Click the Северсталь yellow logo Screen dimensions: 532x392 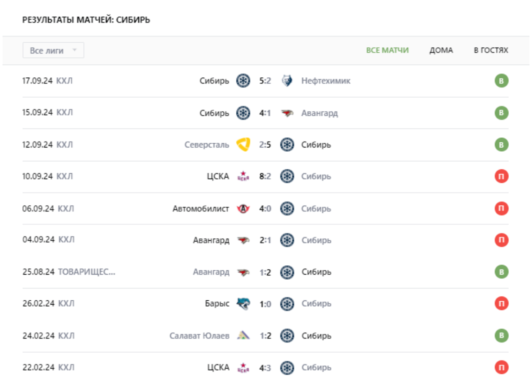coord(243,145)
